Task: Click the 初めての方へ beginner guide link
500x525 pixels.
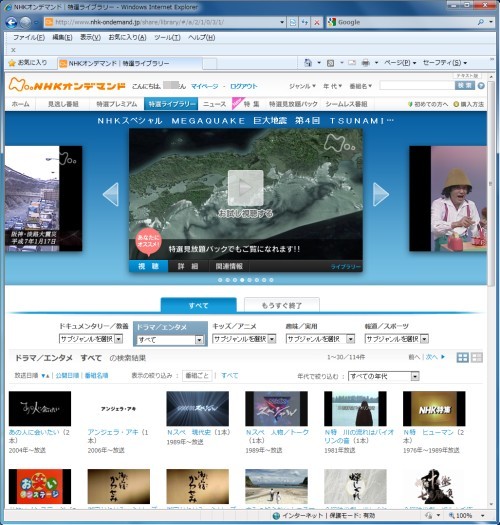Action: point(428,104)
